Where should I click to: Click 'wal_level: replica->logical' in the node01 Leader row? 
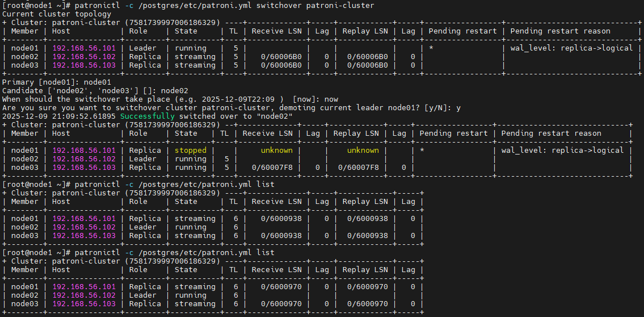coord(572,48)
